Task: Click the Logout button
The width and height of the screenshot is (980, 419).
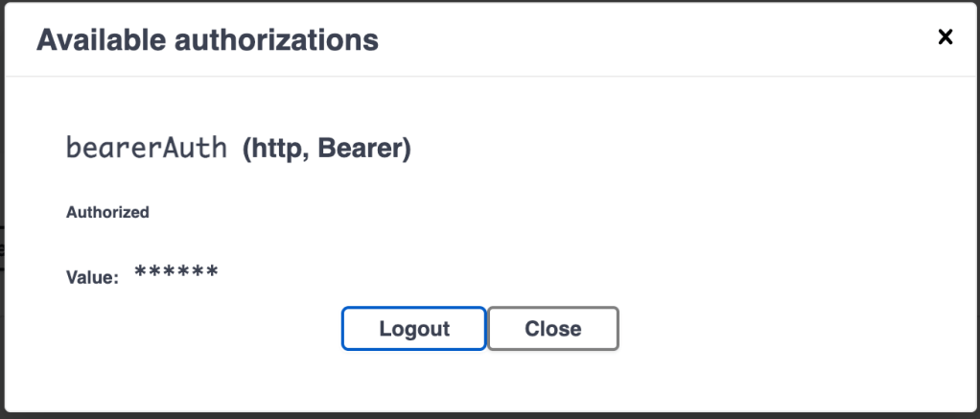Action: coord(414,329)
